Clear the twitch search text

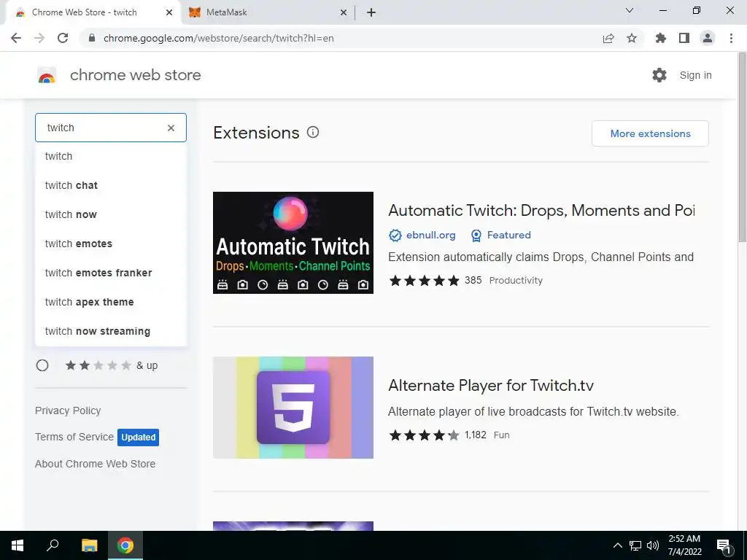(x=171, y=128)
